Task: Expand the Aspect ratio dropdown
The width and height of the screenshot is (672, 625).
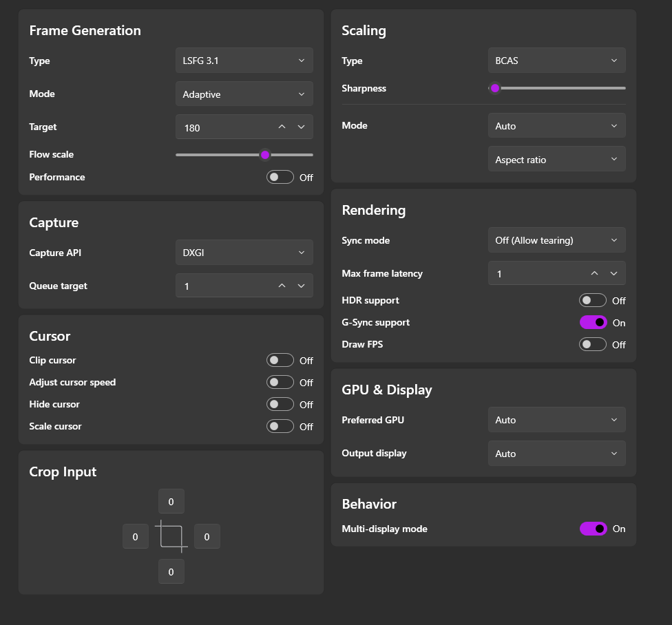Action: pyautogui.click(x=556, y=160)
